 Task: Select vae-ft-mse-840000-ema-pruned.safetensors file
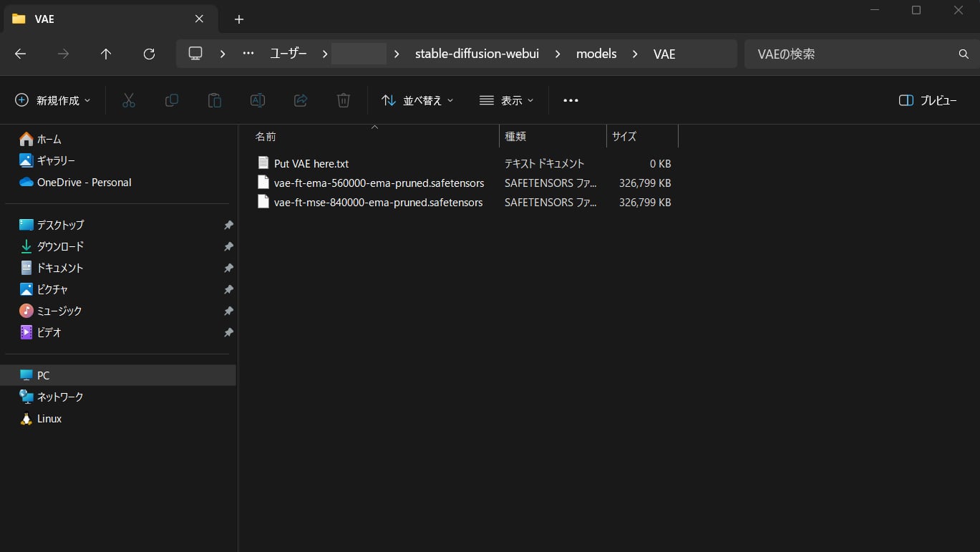378,202
